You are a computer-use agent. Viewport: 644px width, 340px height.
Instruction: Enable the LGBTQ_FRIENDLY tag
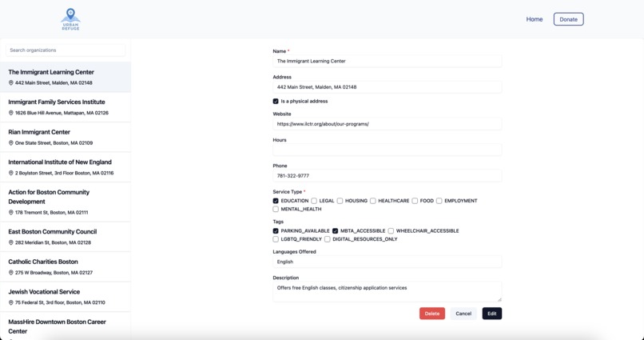pyautogui.click(x=276, y=239)
